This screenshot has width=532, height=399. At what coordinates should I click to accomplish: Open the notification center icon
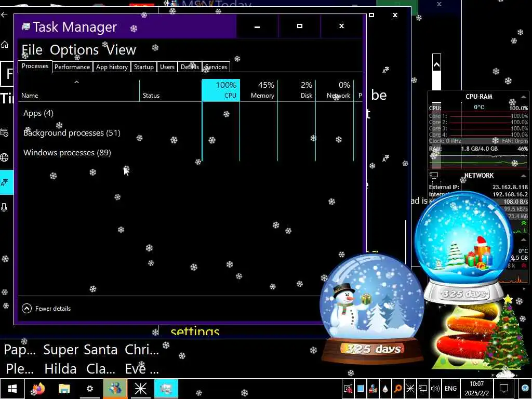click(x=504, y=389)
